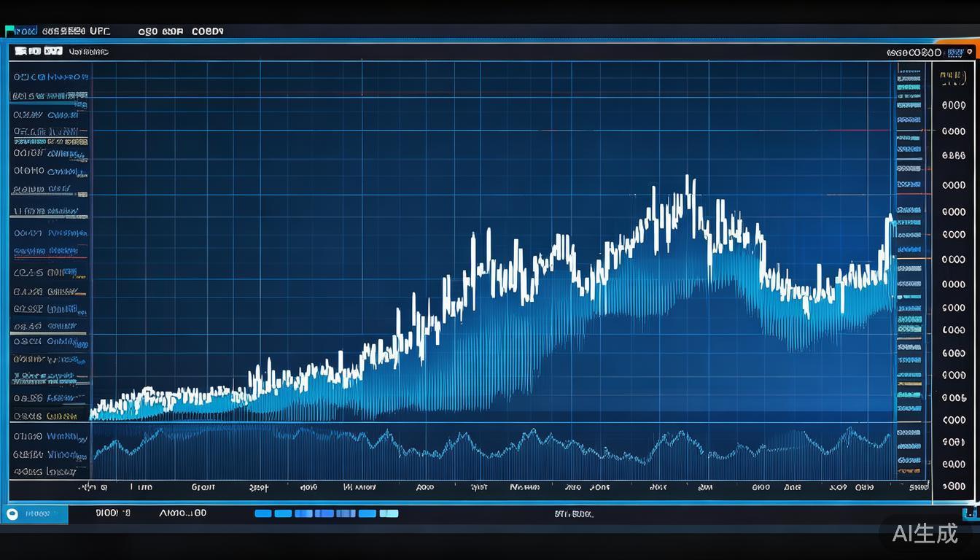
Task: Expand the 'Amo' field in the bottom status bar
Action: pyautogui.click(x=182, y=513)
